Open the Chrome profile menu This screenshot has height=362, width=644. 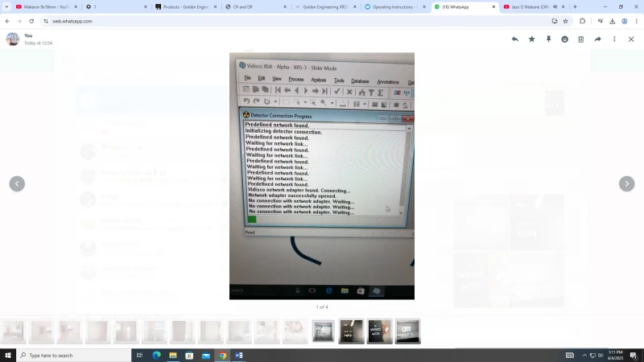tap(625, 21)
